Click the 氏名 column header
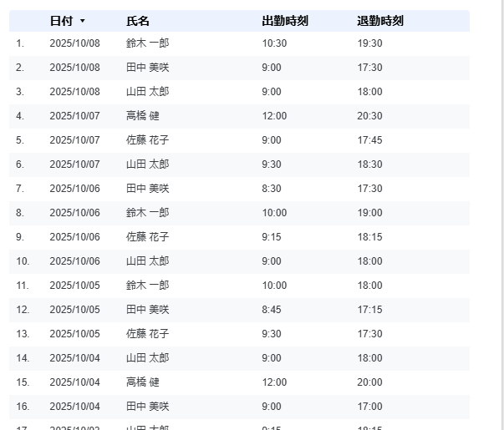Viewport: 504px width, 430px height. [138, 21]
